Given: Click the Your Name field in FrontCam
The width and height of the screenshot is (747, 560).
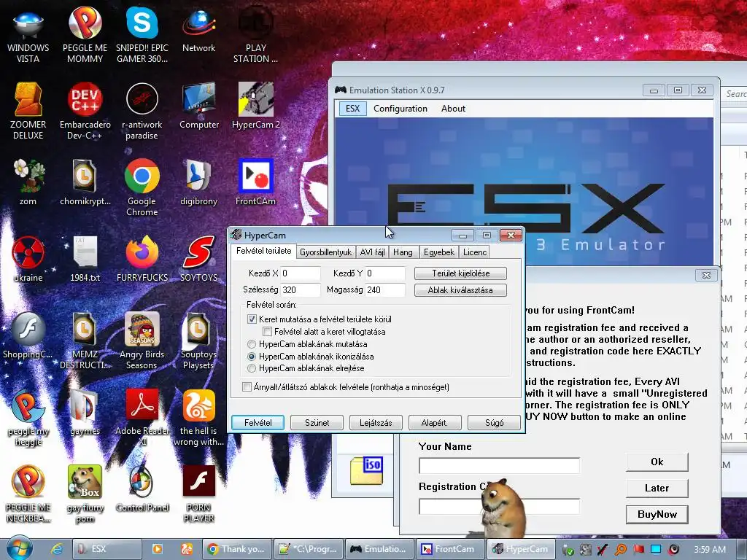Looking at the screenshot, I should [x=499, y=466].
